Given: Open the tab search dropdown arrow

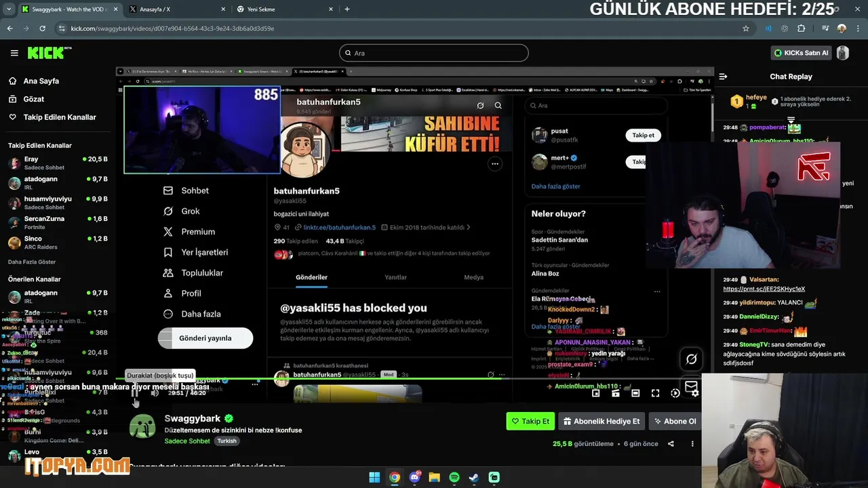Looking at the screenshot, I should click(8, 9).
